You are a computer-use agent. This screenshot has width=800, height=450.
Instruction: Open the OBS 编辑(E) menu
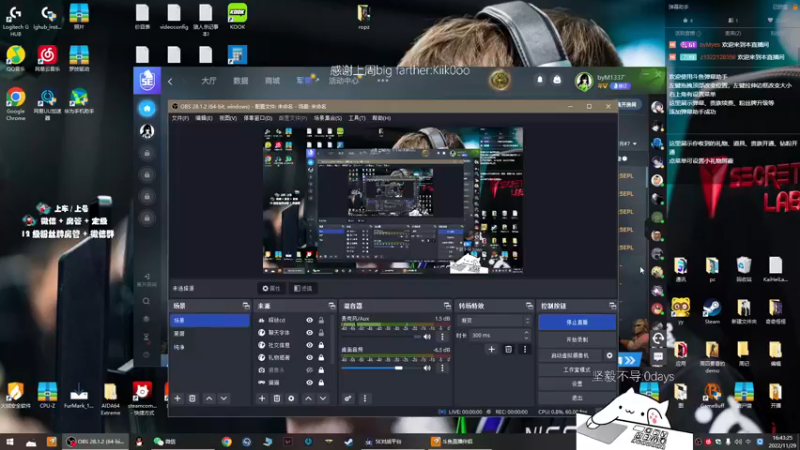tap(204, 118)
